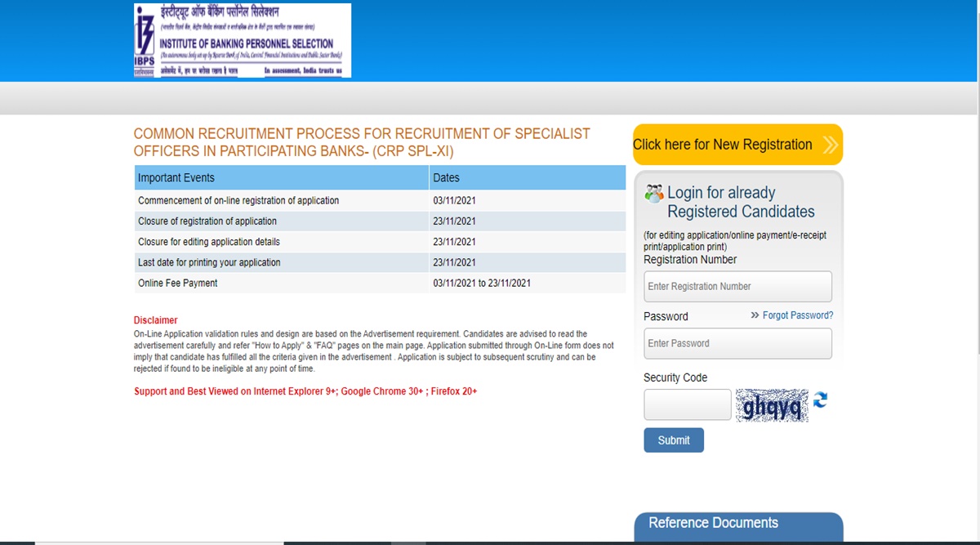The height and width of the screenshot is (545, 980).
Task: Open the Forgot Password link
Action: [796, 315]
